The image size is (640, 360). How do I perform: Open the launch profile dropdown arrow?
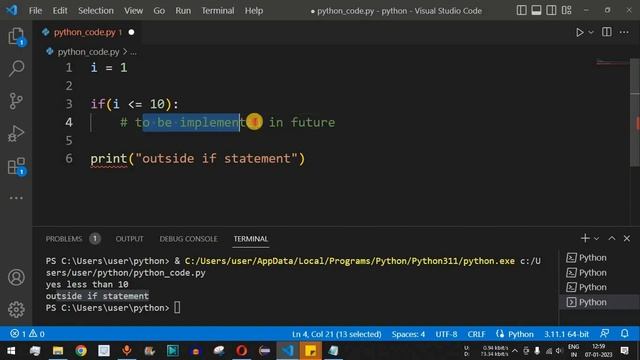pyautogui.click(x=596, y=238)
